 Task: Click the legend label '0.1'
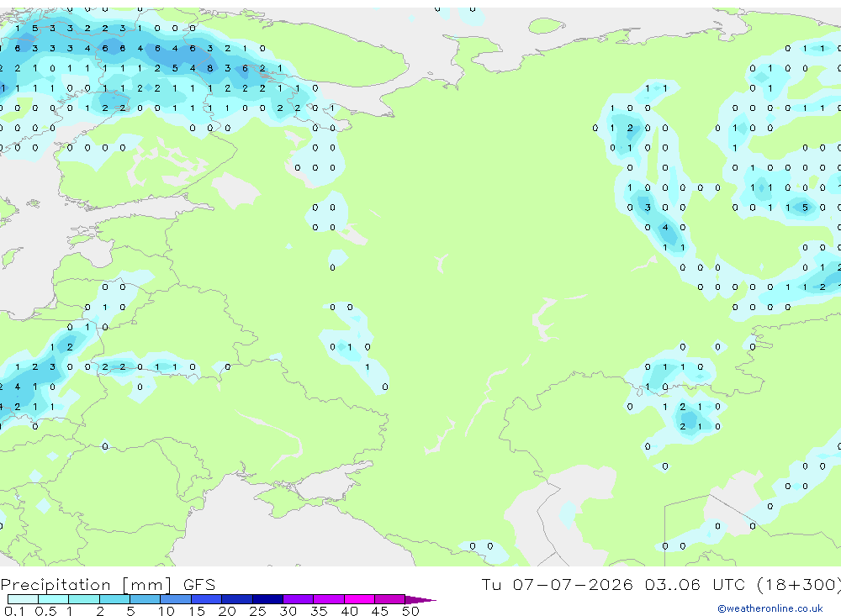tap(14, 611)
